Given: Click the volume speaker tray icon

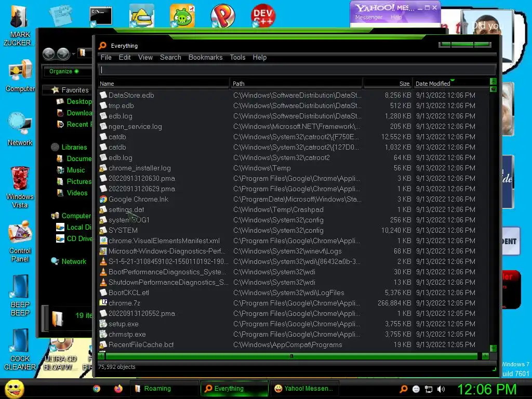Looking at the screenshot, I should click(x=441, y=389).
